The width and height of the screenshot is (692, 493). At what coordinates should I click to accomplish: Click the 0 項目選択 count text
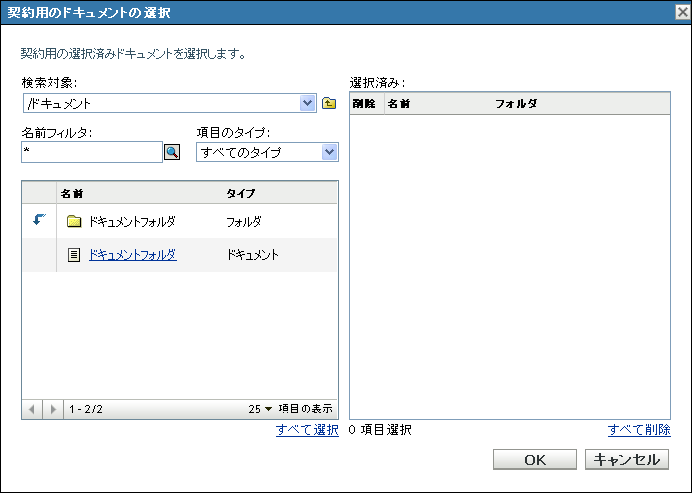pos(380,429)
